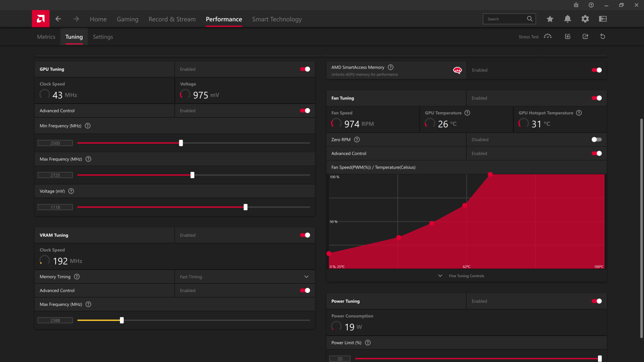Screen dimensions: 644x362
Task: Show help for Voltage (mV)
Action: coord(71,191)
